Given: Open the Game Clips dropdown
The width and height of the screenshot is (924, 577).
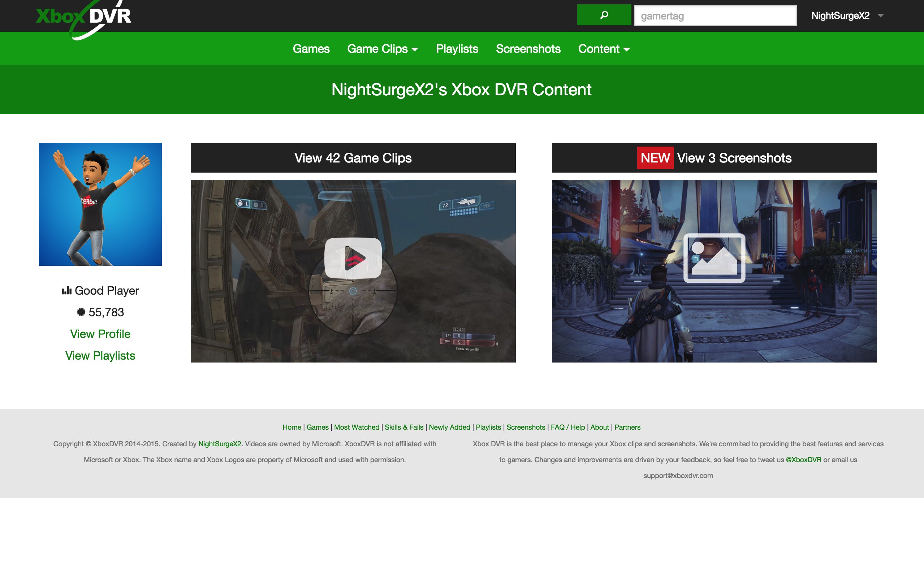Looking at the screenshot, I should [x=382, y=48].
